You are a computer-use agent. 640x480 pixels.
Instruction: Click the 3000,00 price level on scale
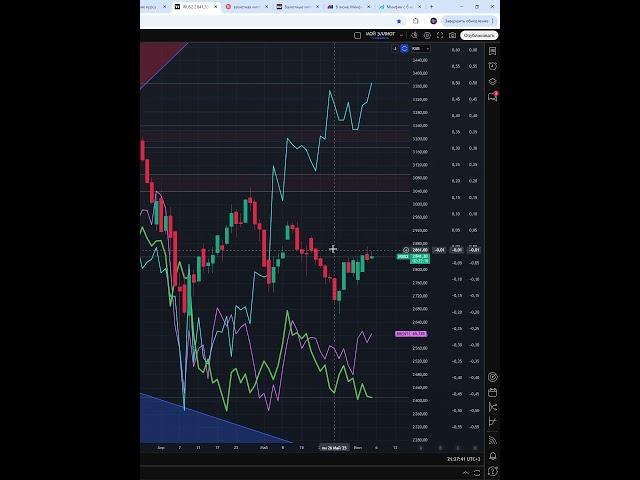click(x=420, y=204)
